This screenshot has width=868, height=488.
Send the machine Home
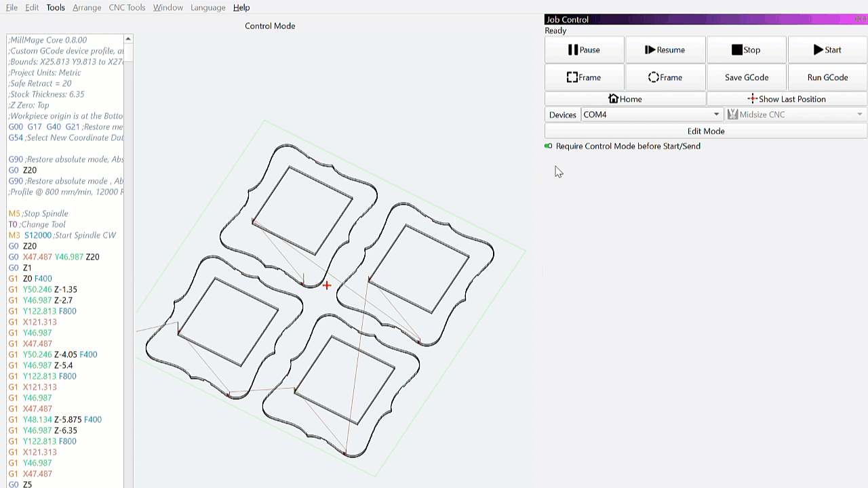coord(625,99)
